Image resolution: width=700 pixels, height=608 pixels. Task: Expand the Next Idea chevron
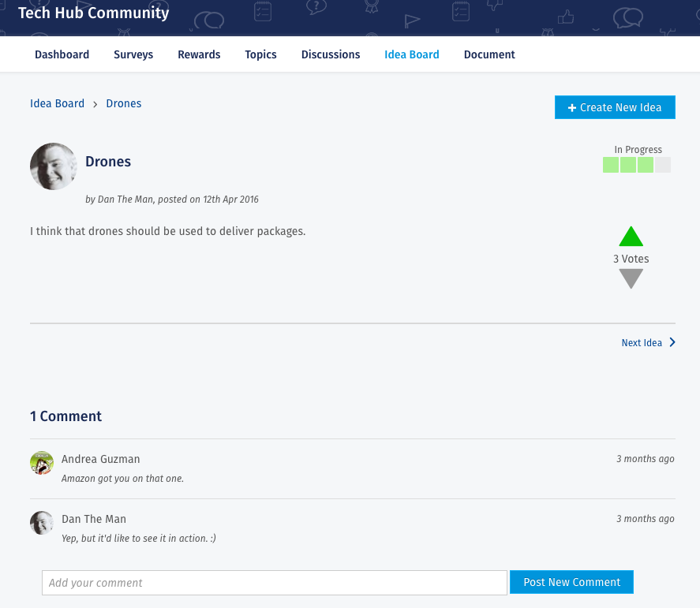672,342
